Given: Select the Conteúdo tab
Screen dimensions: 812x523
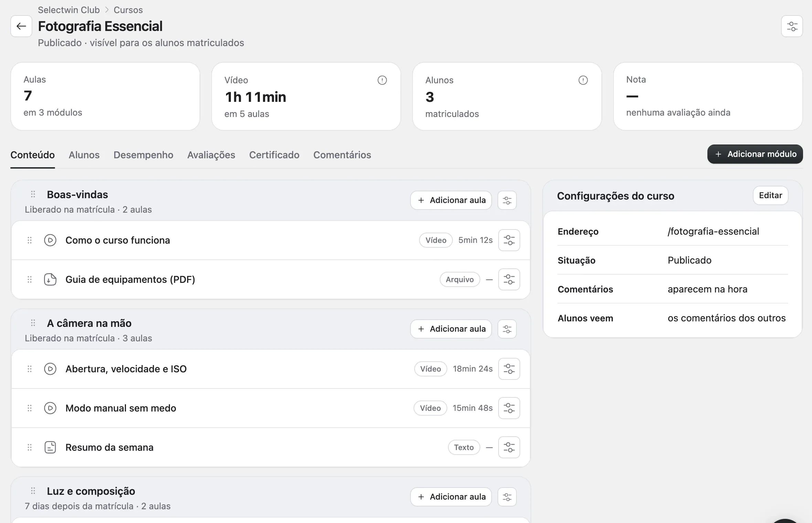Looking at the screenshot, I should pos(33,155).
